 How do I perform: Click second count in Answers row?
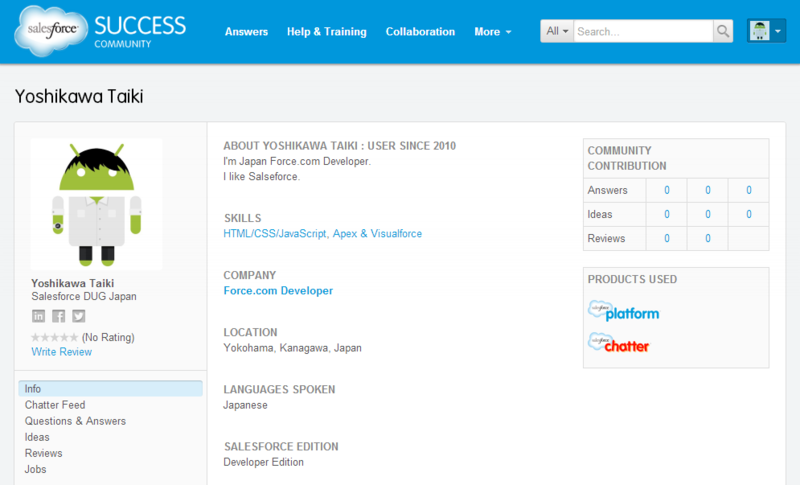pyautogui.click(x=708, y=190)
